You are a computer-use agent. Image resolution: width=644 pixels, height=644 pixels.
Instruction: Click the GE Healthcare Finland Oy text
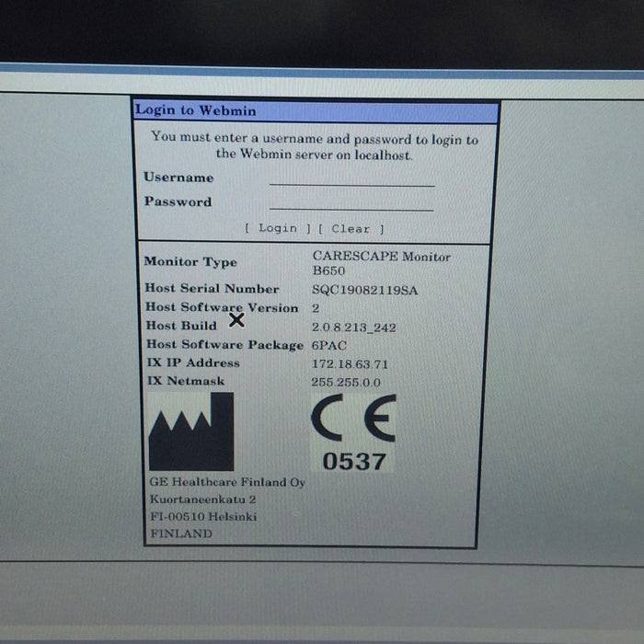click(227, 481)
